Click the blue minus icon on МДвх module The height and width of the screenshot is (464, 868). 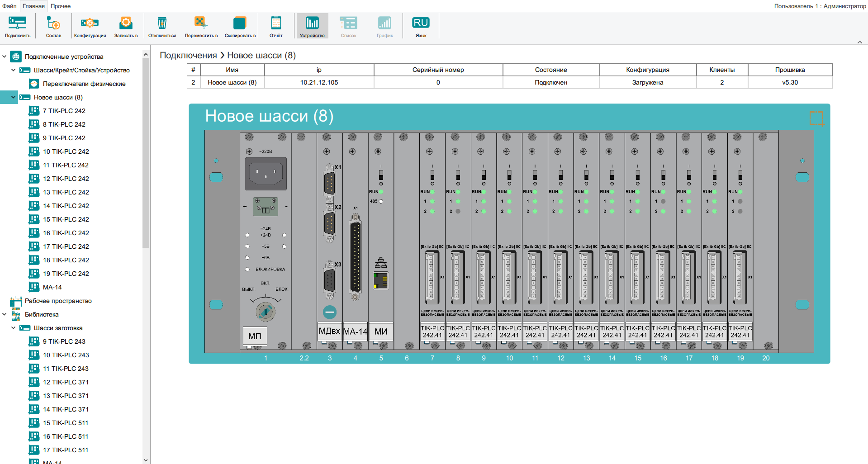pyautogui.click(x=330, y=312)
